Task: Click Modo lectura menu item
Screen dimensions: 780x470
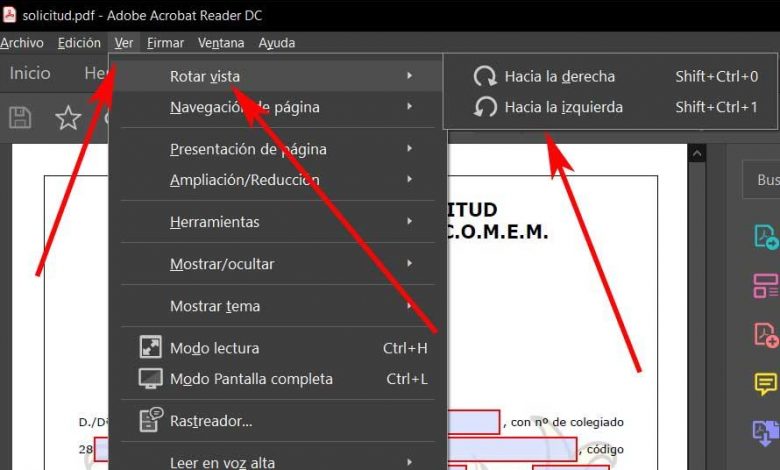Action: [x=278, y=348]
